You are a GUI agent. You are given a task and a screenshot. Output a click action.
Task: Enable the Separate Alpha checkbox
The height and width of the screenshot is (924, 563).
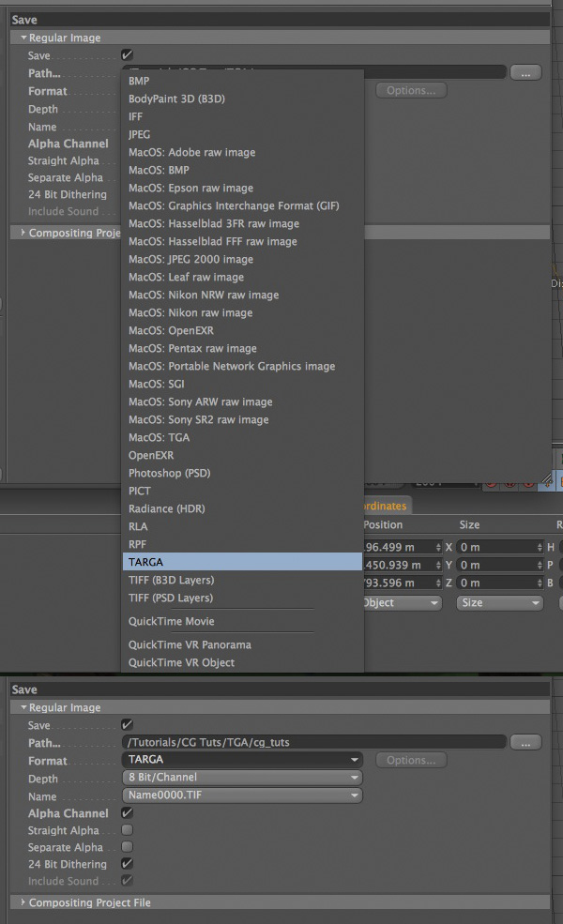pos(127,847)
